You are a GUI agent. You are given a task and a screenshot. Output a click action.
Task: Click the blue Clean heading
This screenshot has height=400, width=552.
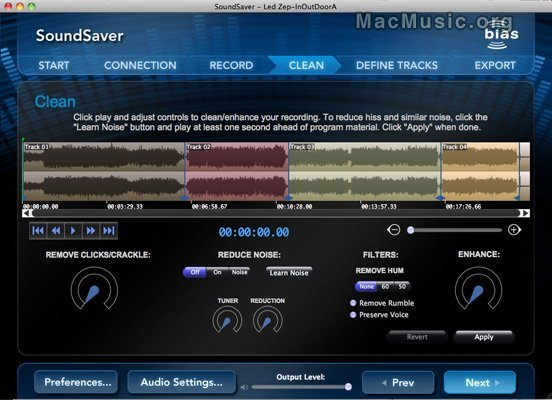[55, 102]
